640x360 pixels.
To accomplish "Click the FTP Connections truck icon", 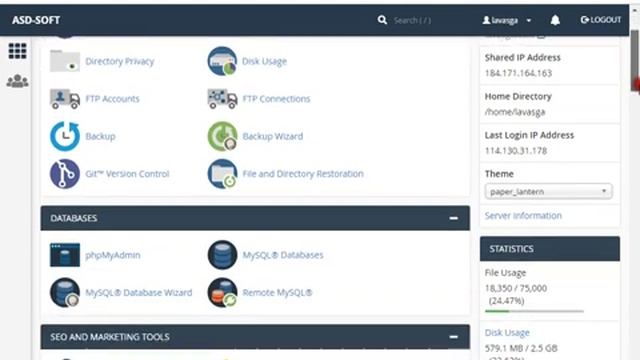I will tap(222, 99).
